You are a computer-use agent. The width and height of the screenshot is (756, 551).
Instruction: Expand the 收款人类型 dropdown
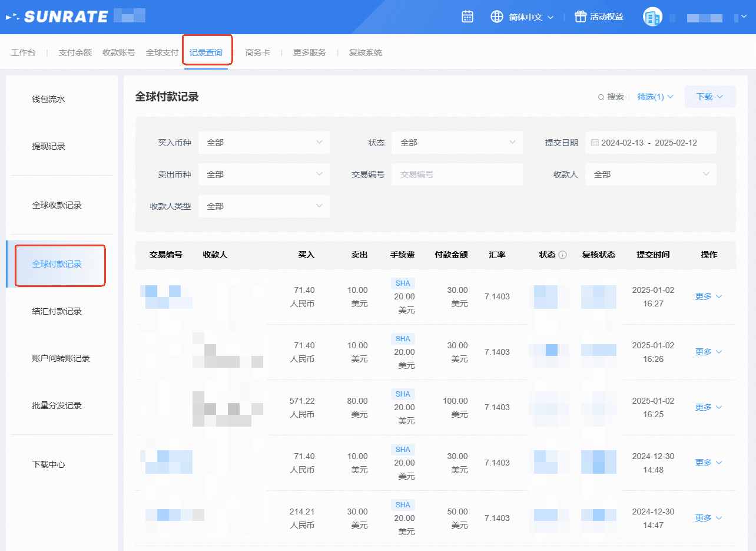pyautogui.click(x=263, y=206)
